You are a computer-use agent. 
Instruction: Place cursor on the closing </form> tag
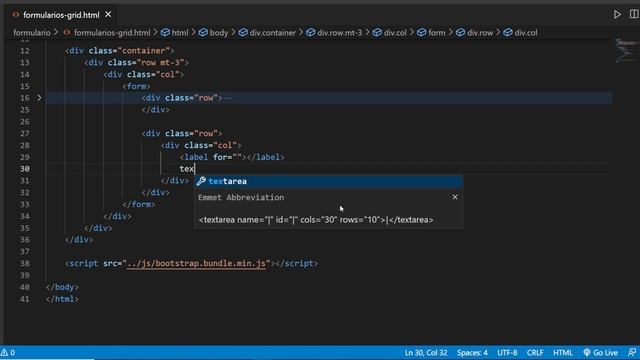[138, 204]
